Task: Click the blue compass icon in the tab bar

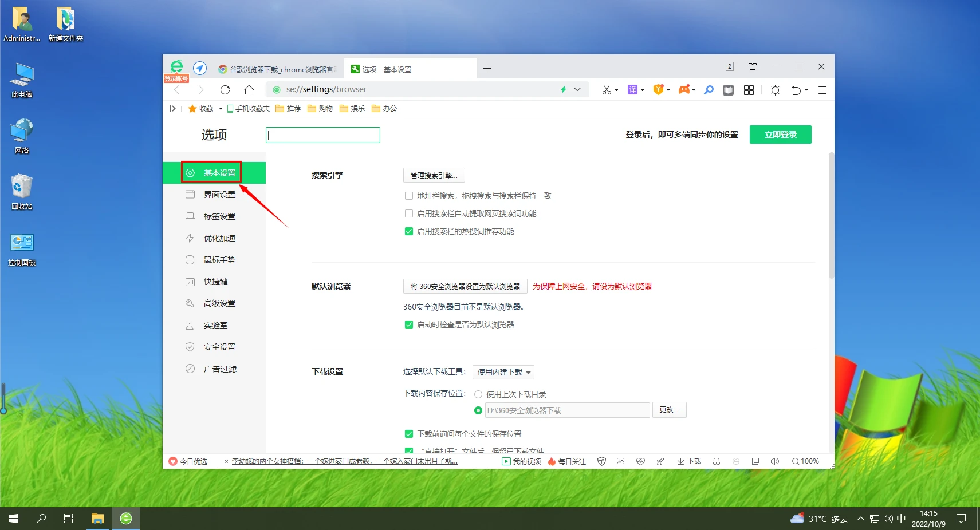Action: [x=200, y=68]
